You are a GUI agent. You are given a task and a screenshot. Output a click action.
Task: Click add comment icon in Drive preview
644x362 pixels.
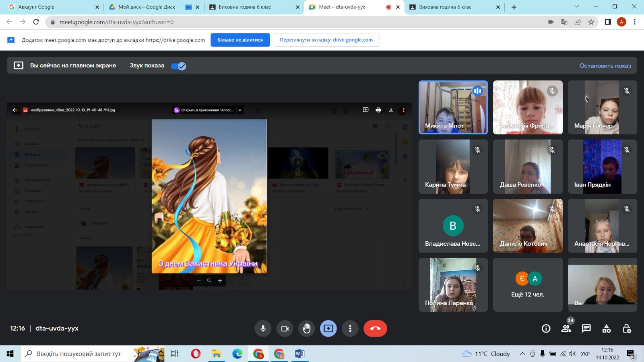[x=365, y=110]
